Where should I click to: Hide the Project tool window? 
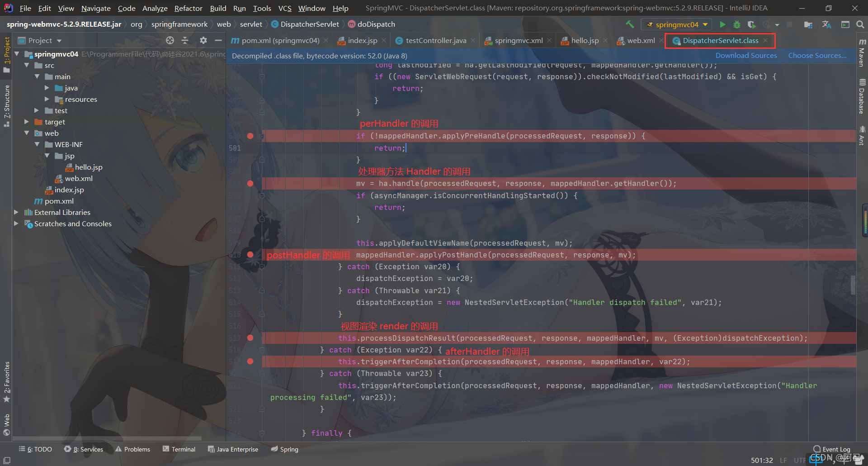(218, 40)
